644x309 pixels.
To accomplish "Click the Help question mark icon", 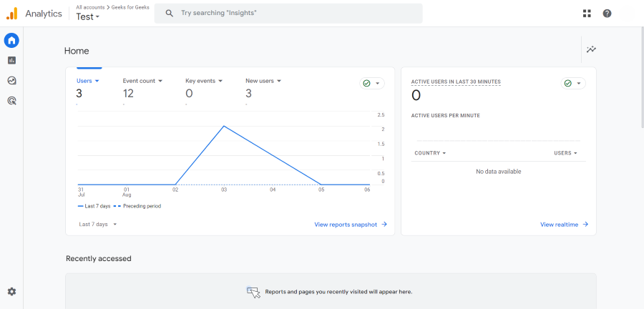I will coord(607,14).
